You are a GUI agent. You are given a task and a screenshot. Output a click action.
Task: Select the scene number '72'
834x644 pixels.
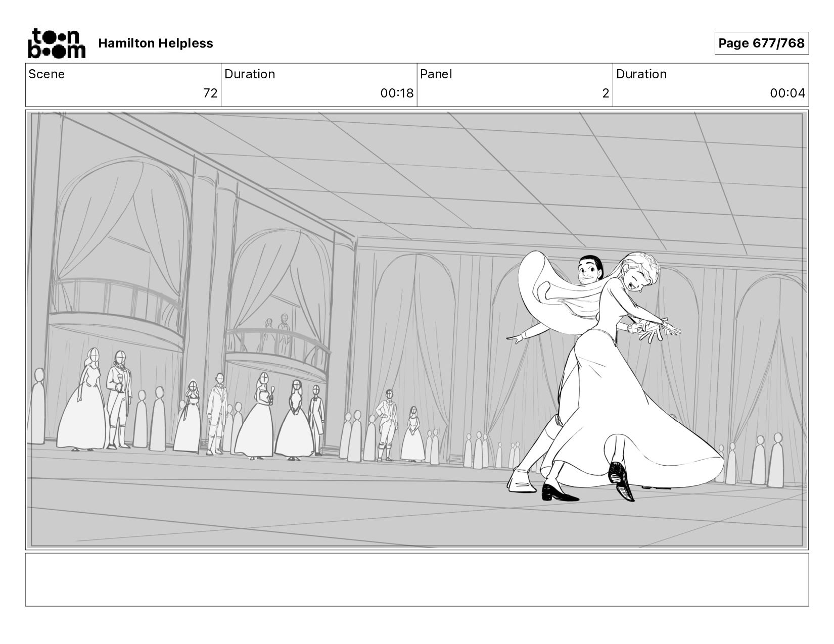click(210, 93)
